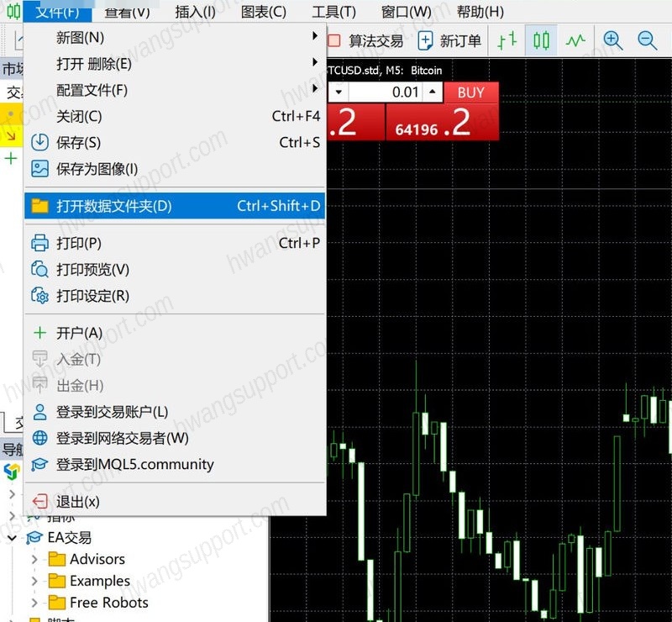The width and height of the screenshot is (672, 622).
Task: Expand the Advisors folder in navigator
Action: (34, 559)
